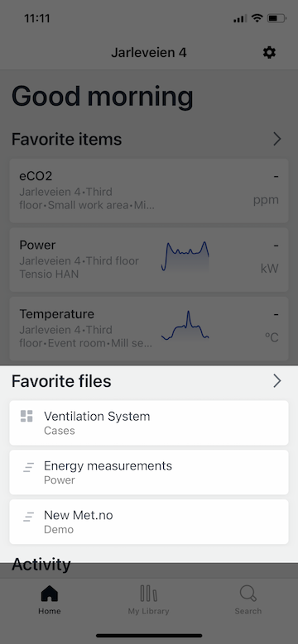Viewport: 298px width, 644px height.
Task: Switch to the Search tab label
Action: 248,611
